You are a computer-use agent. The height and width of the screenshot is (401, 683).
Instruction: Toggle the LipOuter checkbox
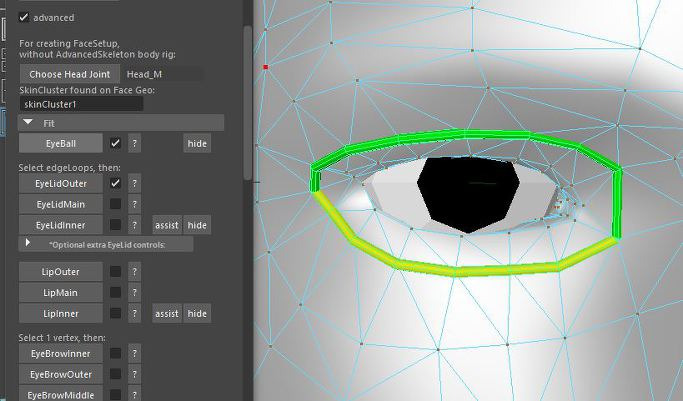[x=115, y=272]
